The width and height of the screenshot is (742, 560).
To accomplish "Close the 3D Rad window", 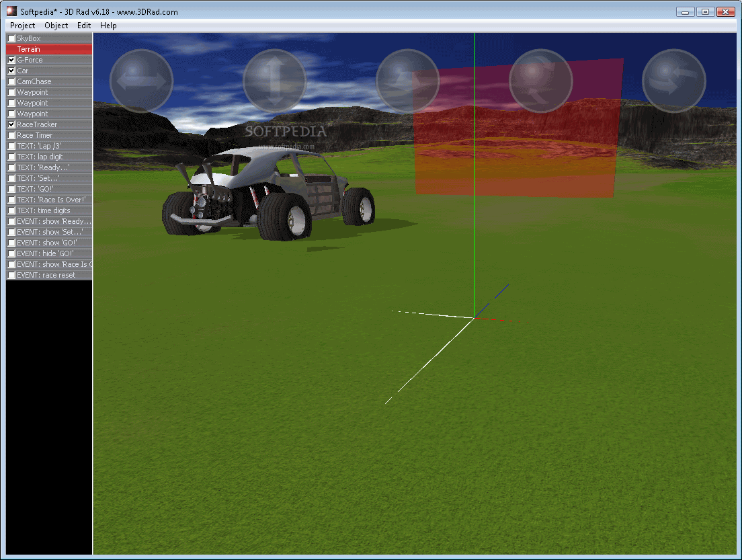I will [x=725, y=12].
